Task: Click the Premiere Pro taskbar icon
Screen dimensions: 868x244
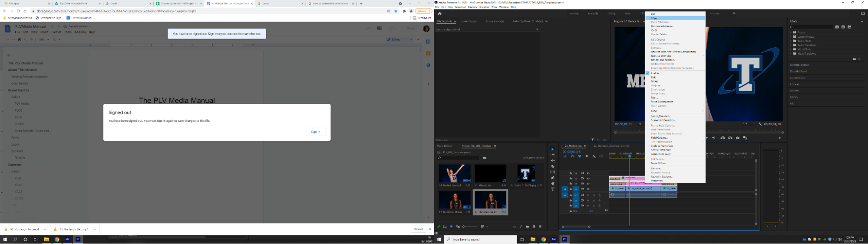Action: [564, 239]
